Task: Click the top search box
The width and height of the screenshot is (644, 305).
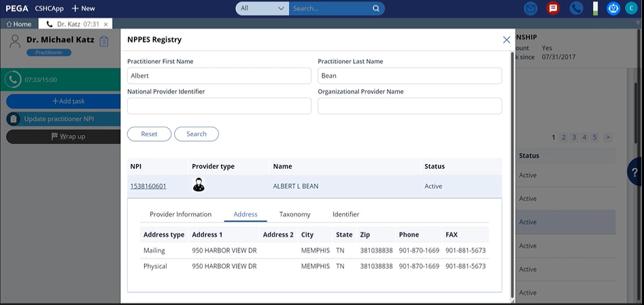Action: click(330, 8)
